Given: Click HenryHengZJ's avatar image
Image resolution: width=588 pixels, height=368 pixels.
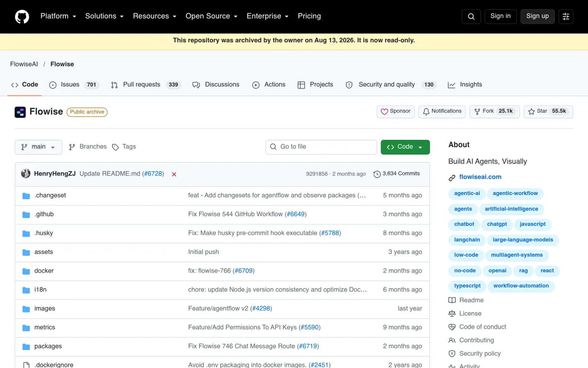Looking at the screenshot, I should pyautogui.click(x=26, y=174).
